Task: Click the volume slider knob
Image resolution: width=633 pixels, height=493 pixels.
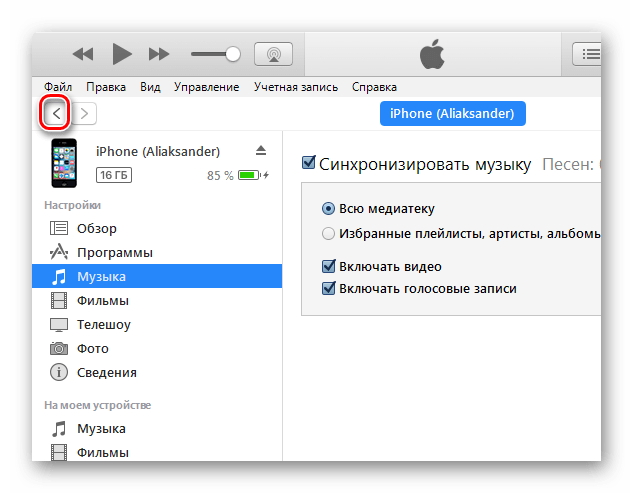Action: [x=233, y=54]
